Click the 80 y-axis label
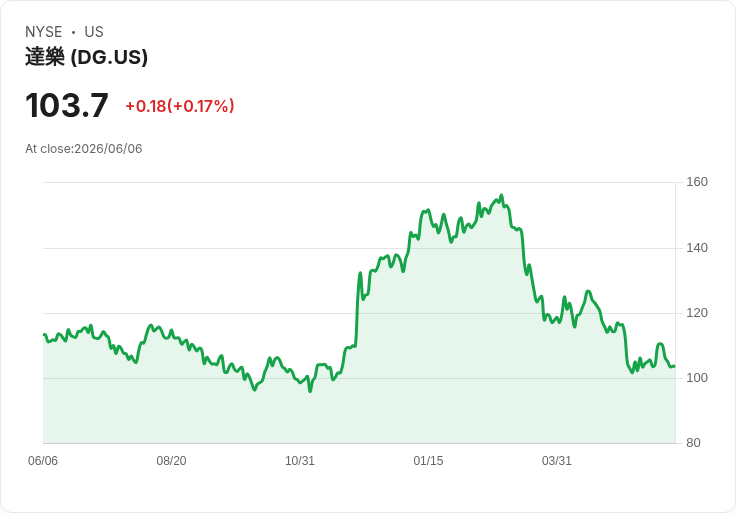The image size is (736, 513). click(693, 443)
